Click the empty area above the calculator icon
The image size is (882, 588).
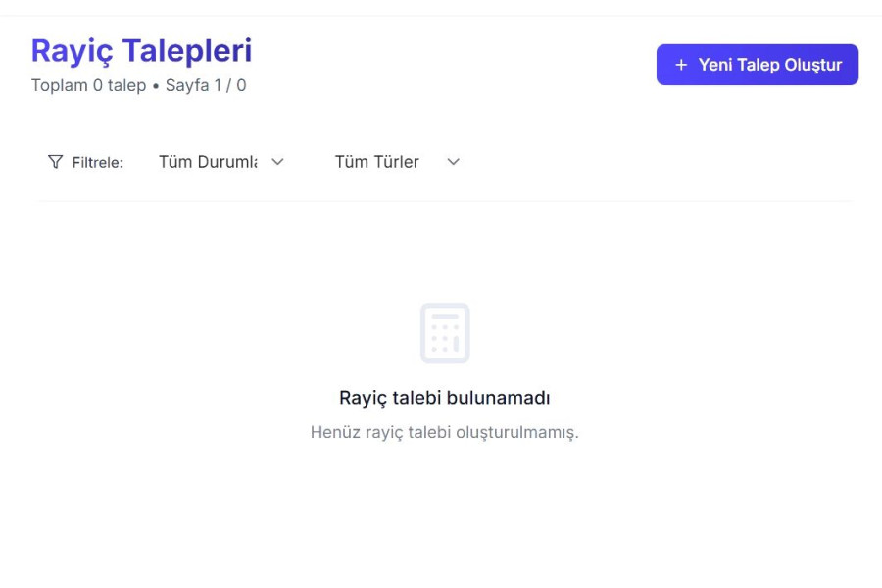coord(445,255)
